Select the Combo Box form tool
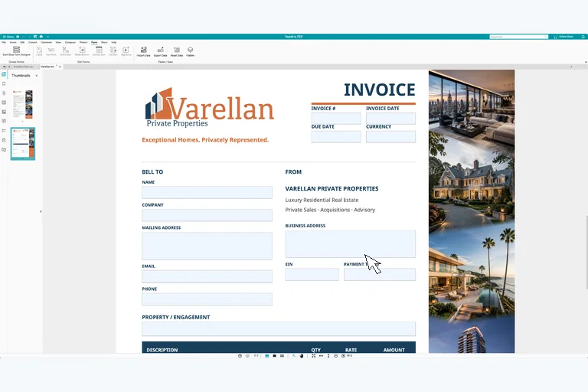This screenshot has height=392, width=588. 99,51
